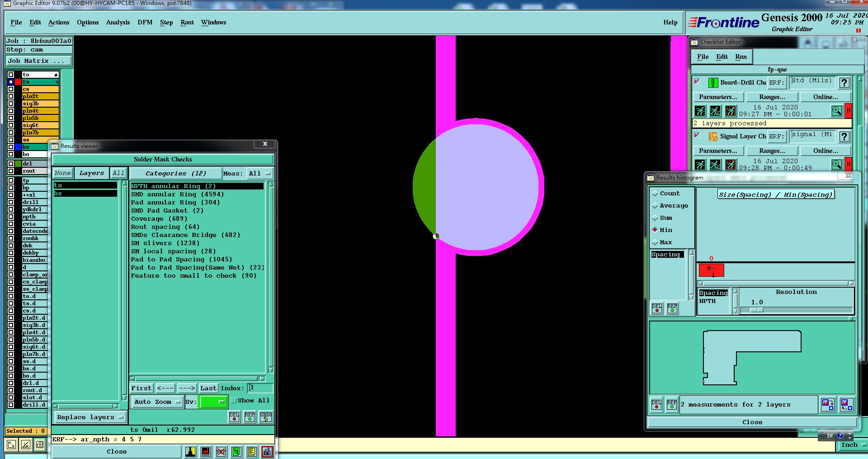Screen dimensions: 868x459
Task: Open the Rout menu
Action: 187,23
